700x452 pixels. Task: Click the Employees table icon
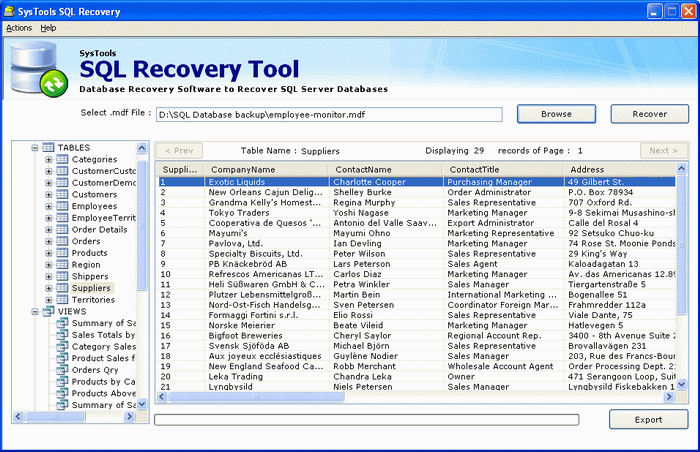[x=62, y=205]
